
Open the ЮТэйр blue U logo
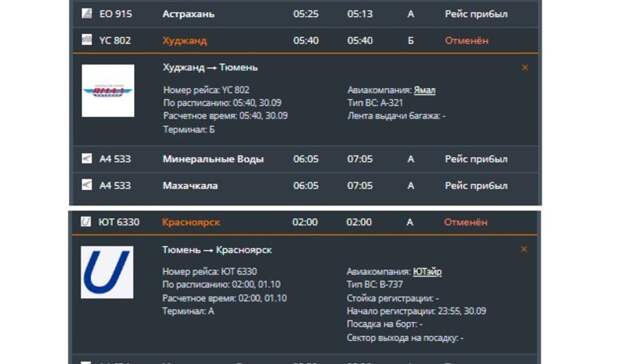pos(107,272)
